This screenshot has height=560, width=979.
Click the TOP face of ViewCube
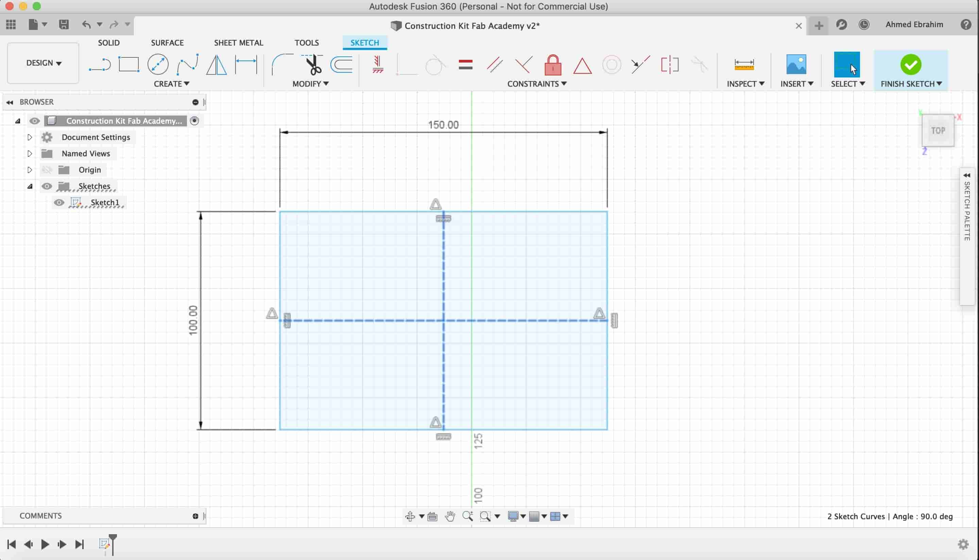[x=938, y=130]
